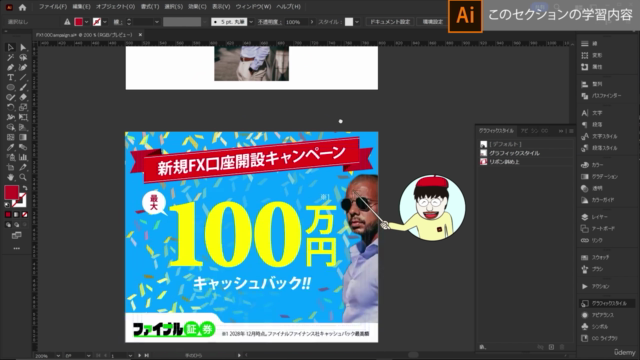This screenshot has width=640, height=360.
Task: Select the Shaper tool
Action: coord(11,97)
